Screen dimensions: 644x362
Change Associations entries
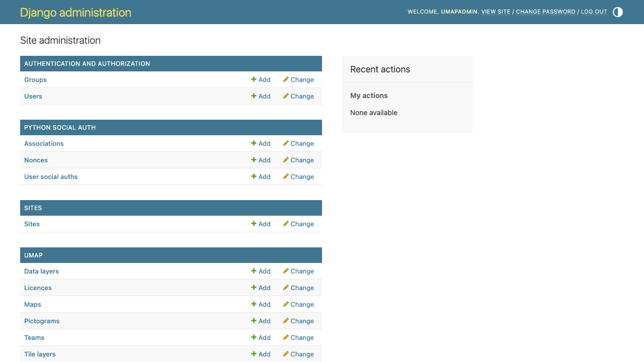(x=298, y=143)
